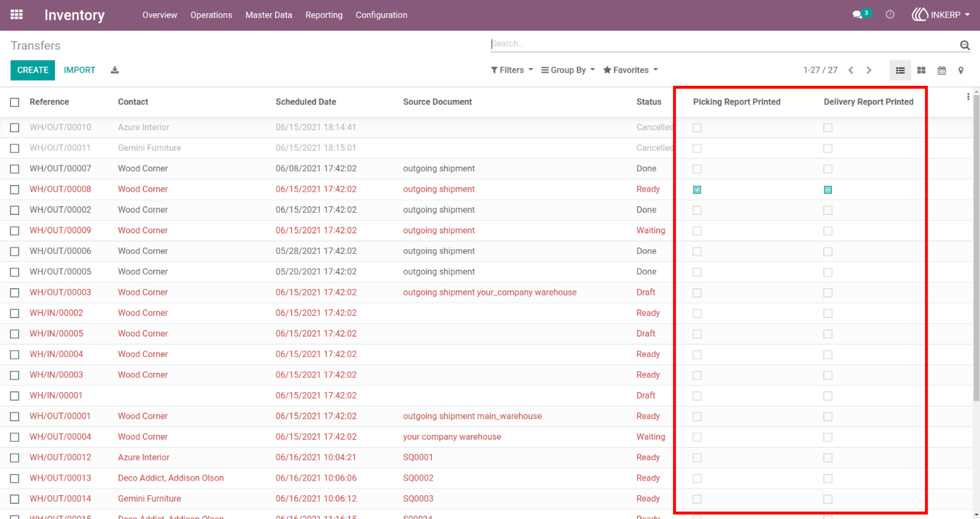Click into the search field

(x=724, y=44)
